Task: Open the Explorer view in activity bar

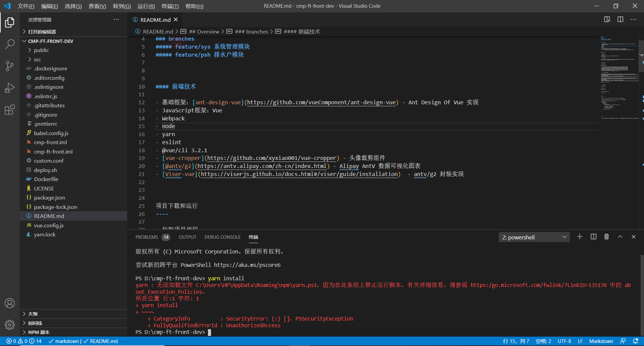Action: [x=10, y=22]
